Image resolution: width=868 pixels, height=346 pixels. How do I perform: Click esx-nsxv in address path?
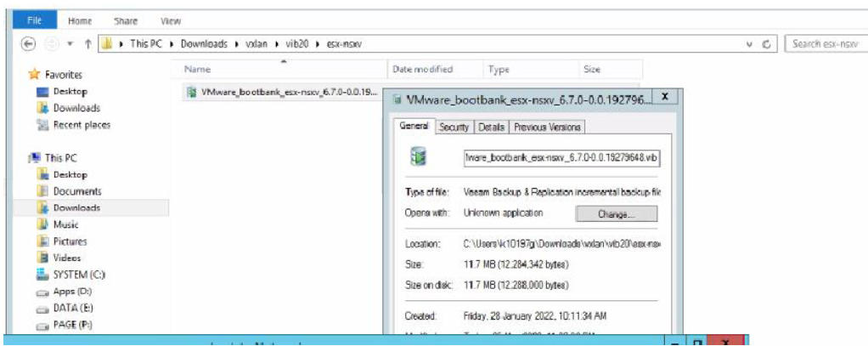(x=343, y=44)
